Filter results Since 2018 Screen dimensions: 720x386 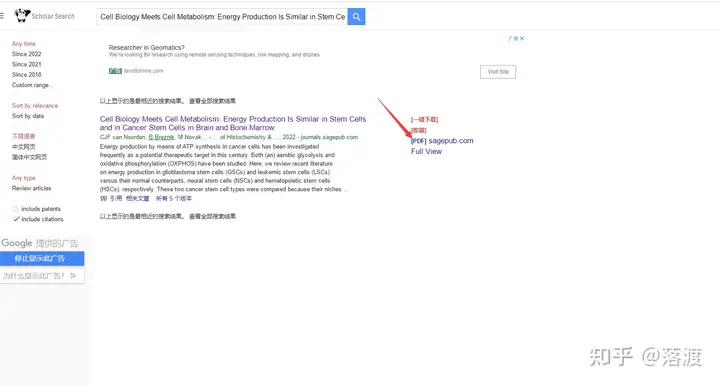pyautogui.click(x=27, y=75)
